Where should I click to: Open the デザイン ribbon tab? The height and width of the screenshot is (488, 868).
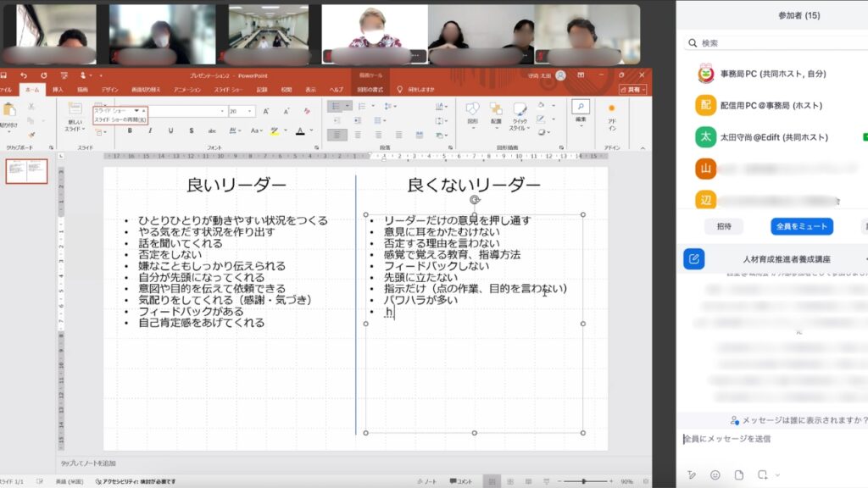109,89
